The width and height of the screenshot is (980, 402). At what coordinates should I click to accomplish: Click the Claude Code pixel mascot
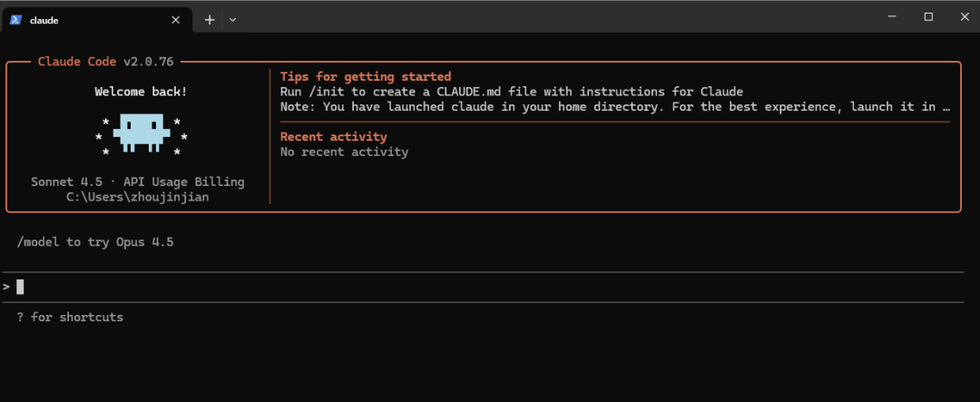pyautogui.click(x=141, y=132)
